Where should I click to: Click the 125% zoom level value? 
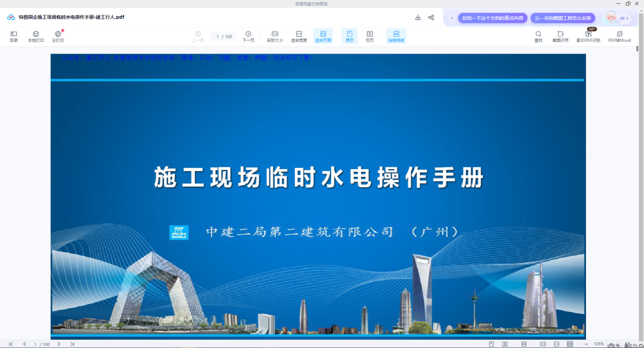tap(598, 344)
